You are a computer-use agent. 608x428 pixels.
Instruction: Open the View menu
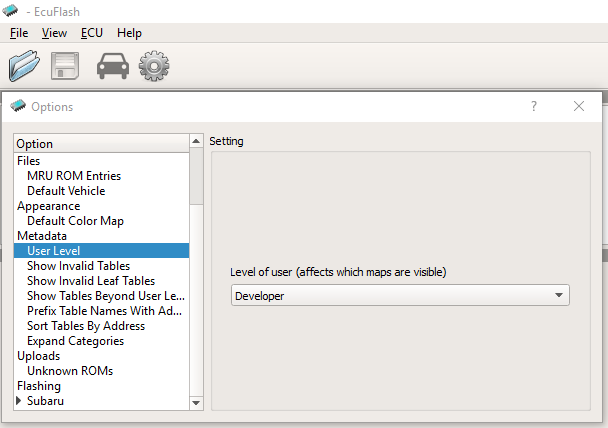pos(54,33)
